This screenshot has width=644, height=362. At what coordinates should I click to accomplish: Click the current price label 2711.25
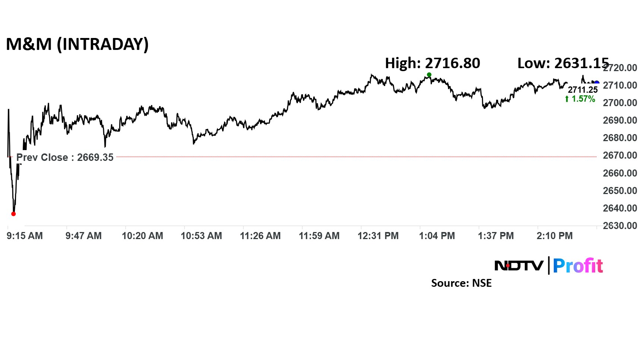click(583, 90)
